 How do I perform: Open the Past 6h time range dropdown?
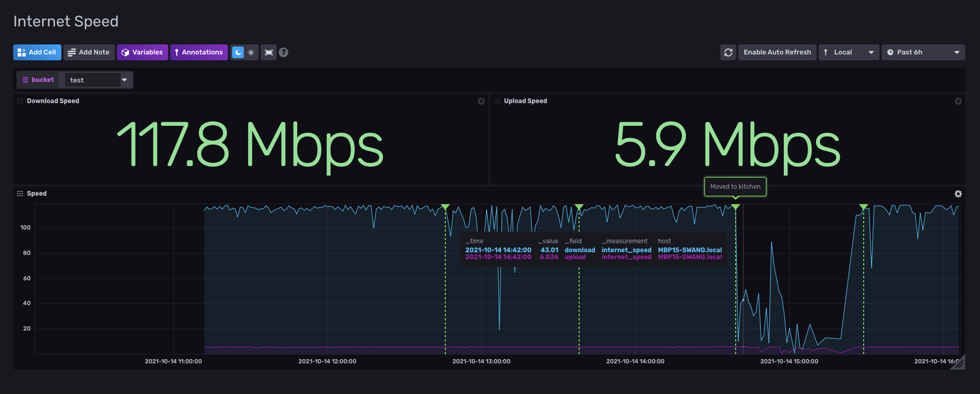pyautogui.click(x=923, y=52)
